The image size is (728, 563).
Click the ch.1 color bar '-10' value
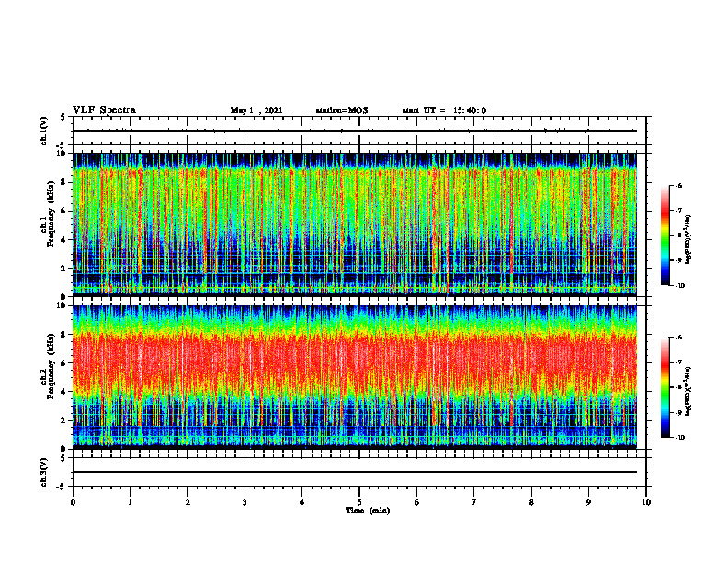(680, 285)
